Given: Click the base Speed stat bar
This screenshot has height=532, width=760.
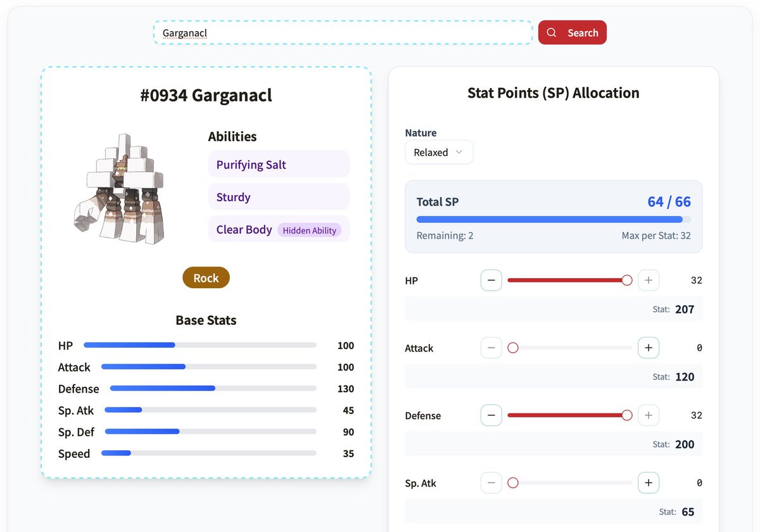Looking at the screenshot, I should (209, 453).
